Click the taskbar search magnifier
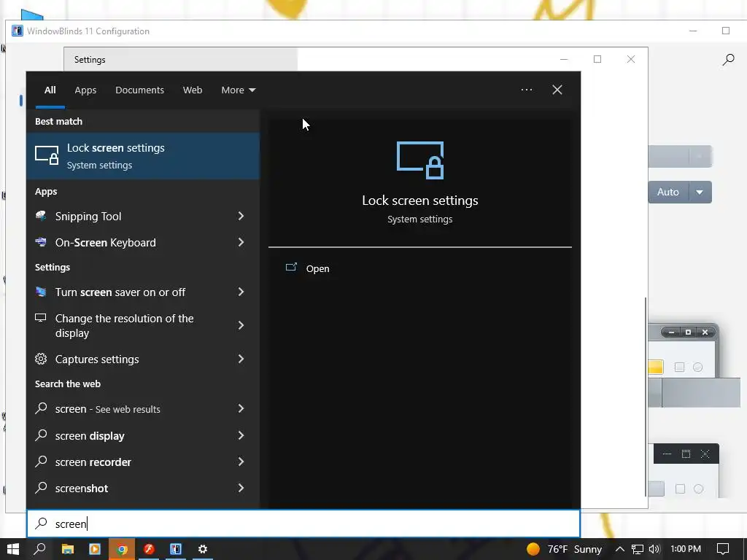 (x=40, y=549)
